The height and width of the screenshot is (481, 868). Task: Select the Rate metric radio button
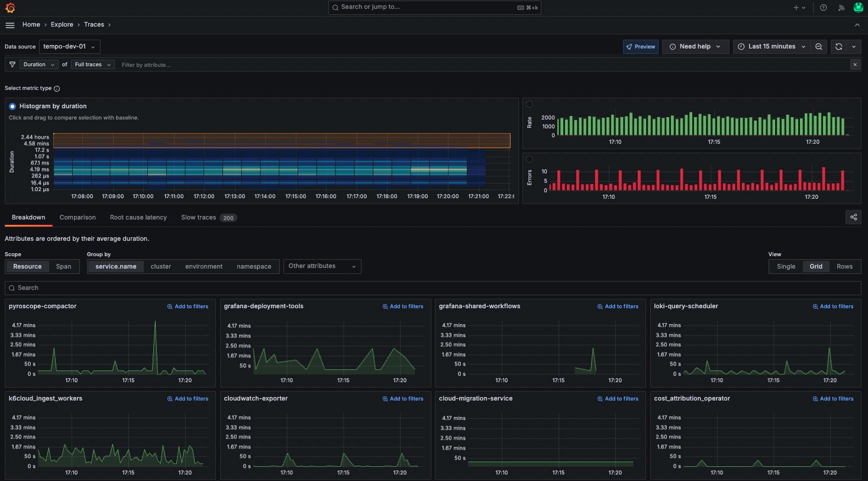(530, 104)
